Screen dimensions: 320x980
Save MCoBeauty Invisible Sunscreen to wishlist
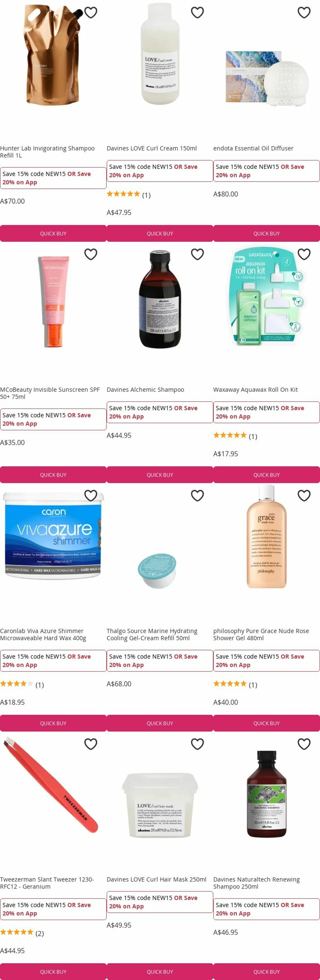pos(91,254)
